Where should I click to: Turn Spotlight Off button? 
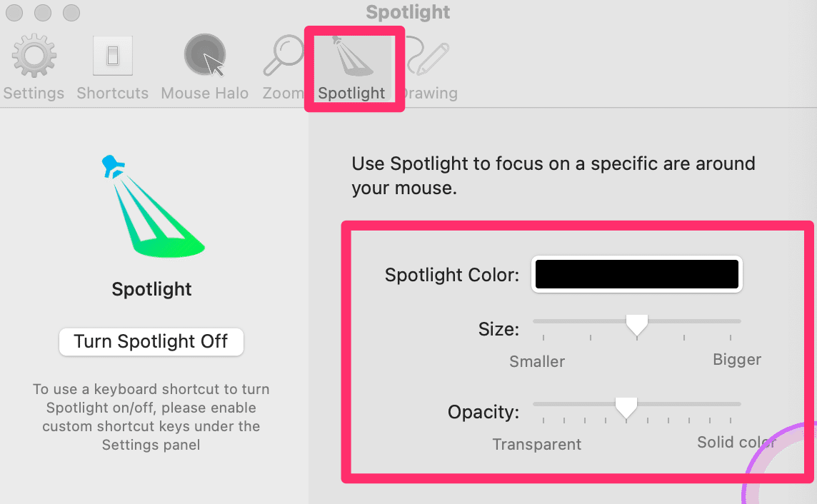point(151,341)
